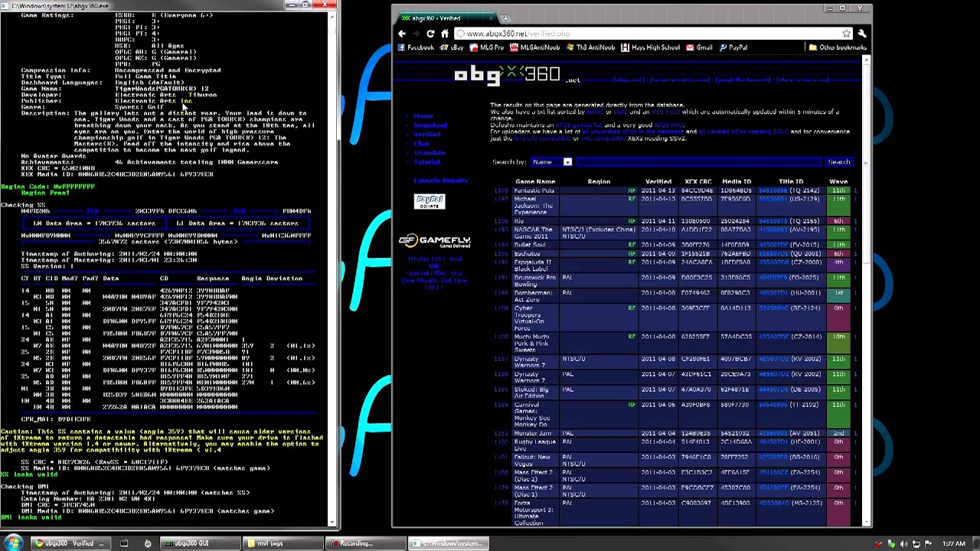
Task: Click the Fallout: New Vegas game name
Action: [x=532, y=460]
